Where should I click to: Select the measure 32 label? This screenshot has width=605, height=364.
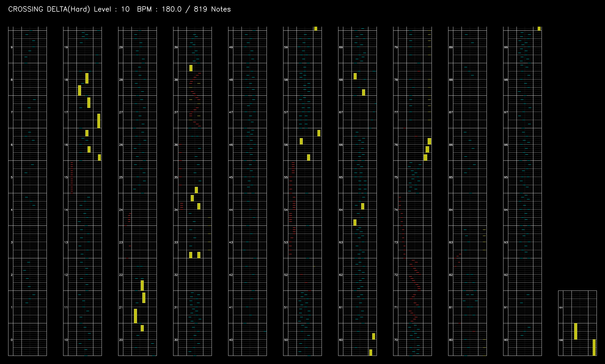click(x=176, y=275)
